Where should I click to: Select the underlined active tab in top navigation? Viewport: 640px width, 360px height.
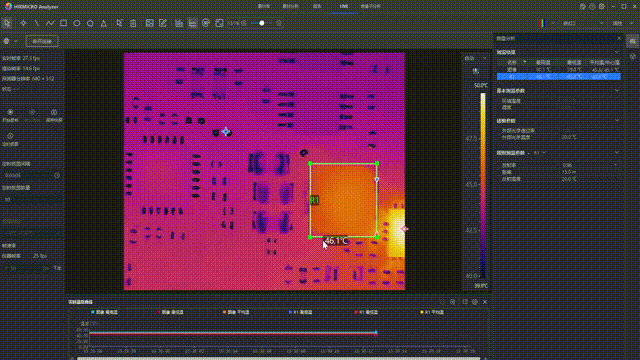tap(344, 7)
